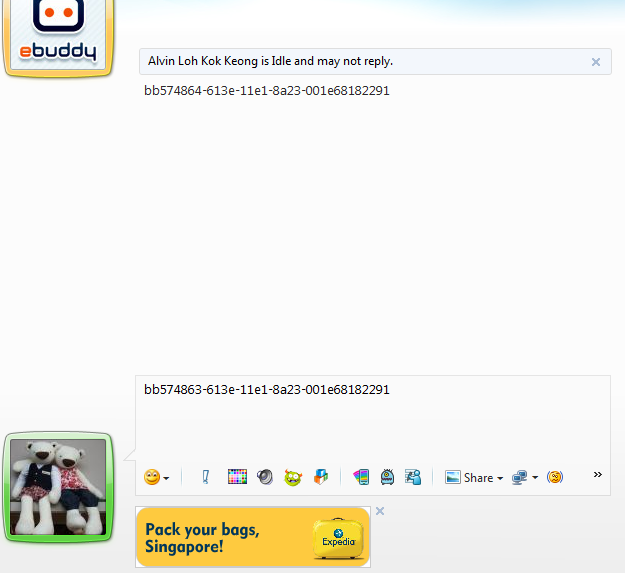Open the Share dropdown menu
625x573 pixels.
[x=474, y=477]
